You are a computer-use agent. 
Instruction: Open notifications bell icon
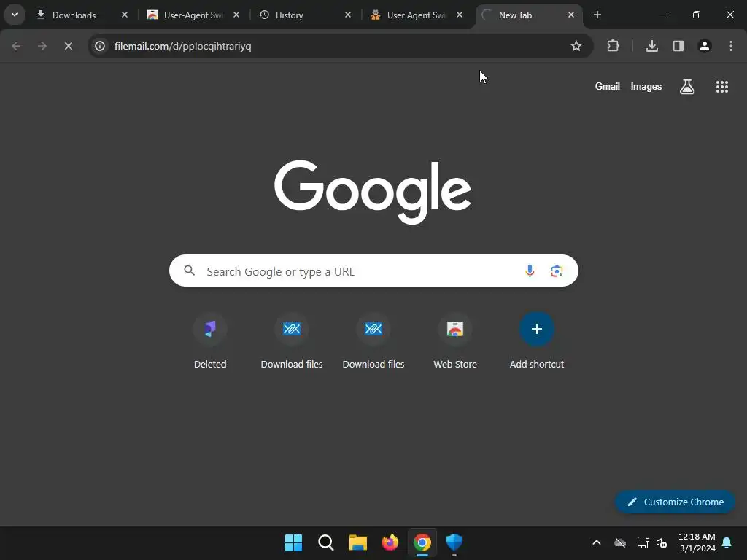coord(727,542)
